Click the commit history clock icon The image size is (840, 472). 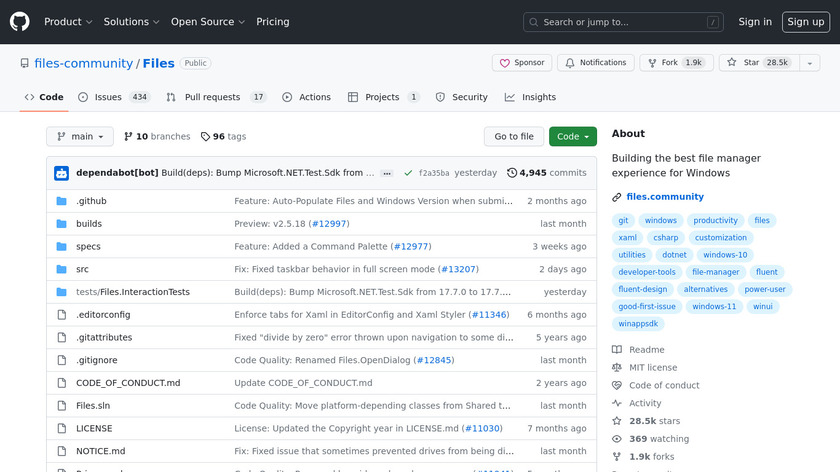(x=512, y=173)
